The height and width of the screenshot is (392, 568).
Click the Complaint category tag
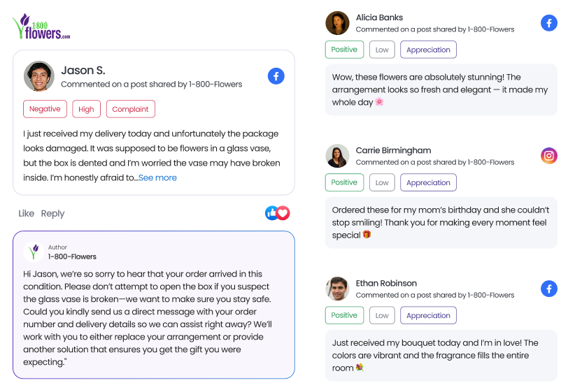pos(130,109)
